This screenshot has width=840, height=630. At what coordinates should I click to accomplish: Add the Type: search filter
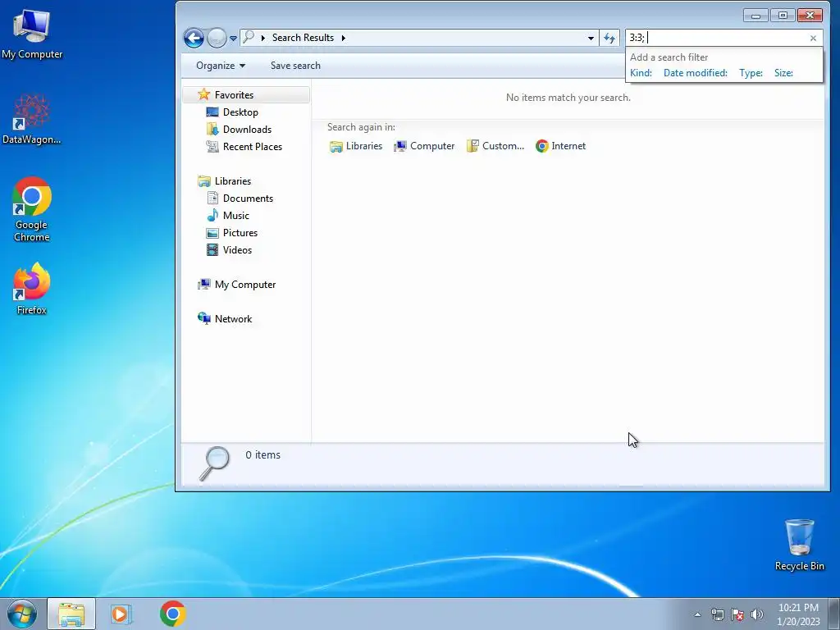(751, 73)
